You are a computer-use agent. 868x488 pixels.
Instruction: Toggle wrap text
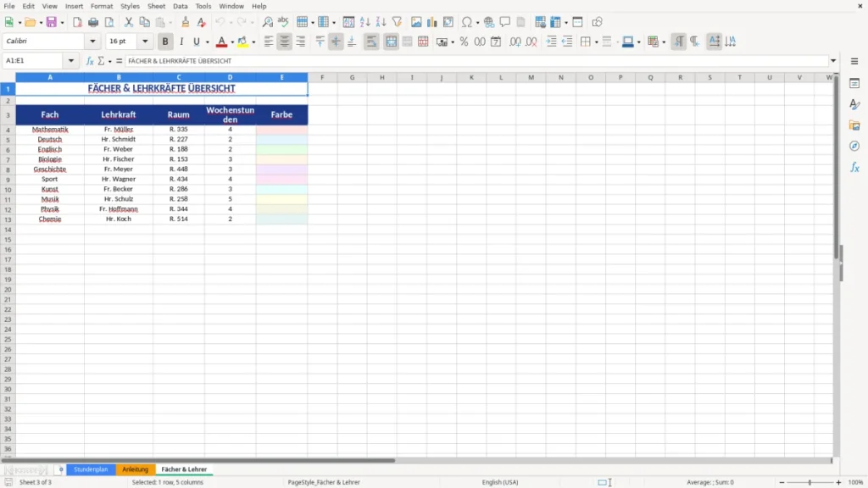coord(371,42)
